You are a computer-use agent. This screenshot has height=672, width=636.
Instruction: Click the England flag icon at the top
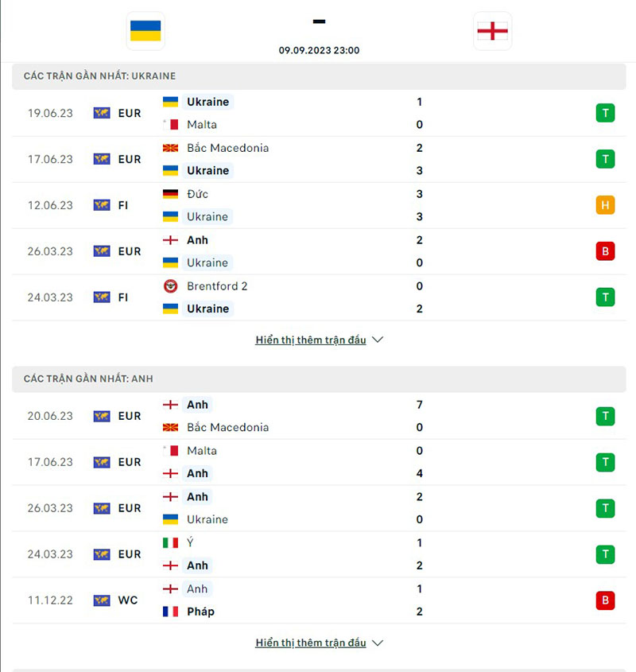coord(492,32)
